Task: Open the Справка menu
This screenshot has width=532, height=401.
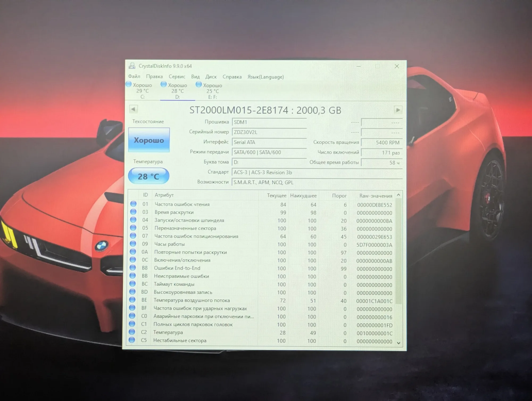Action: point(232,77)
